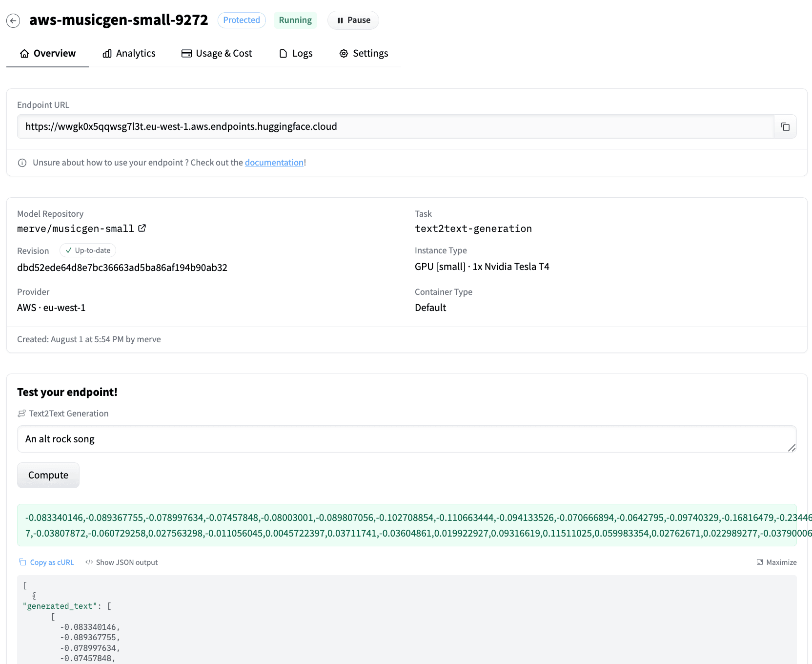Image resolution: width=812 pixels, height=664 pixels.
Task: Click the Up-to-date revision badge
Action: [88, 250]
